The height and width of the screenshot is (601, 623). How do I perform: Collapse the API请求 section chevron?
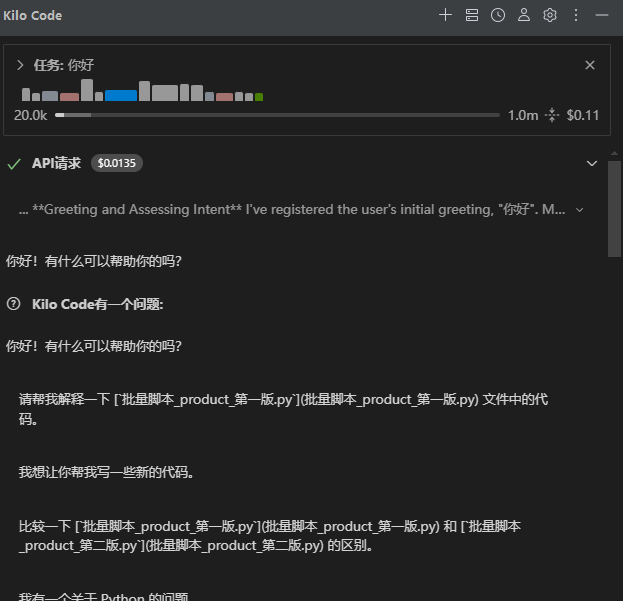pyautogui.click(x=592, y=163)
